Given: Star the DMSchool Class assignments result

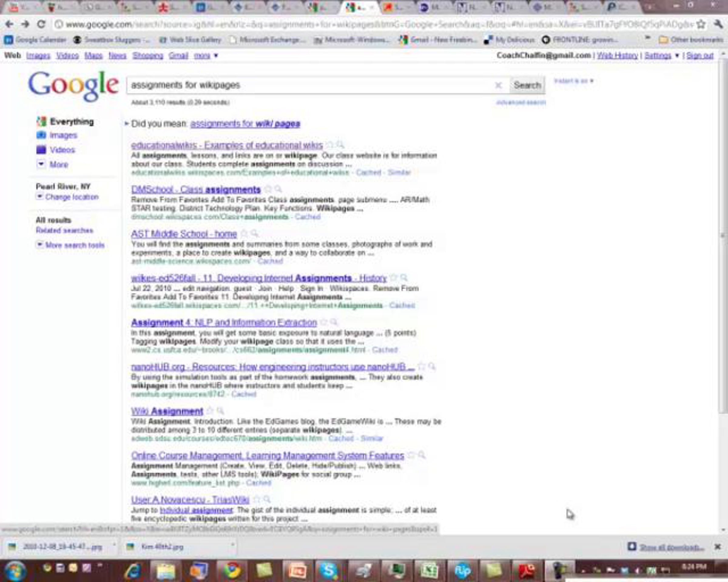Looking at the screenshot, I should pos(268,189).
